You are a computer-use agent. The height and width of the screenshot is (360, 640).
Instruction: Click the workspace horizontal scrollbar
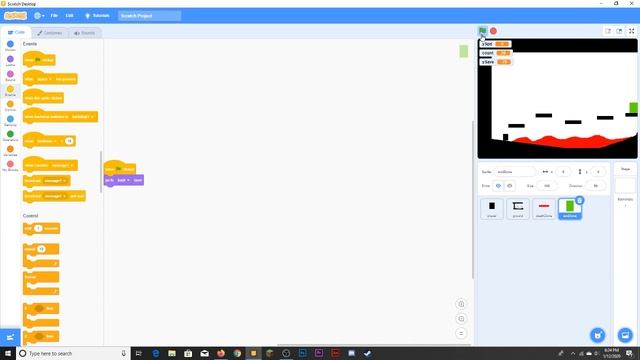tap(373, 345)
